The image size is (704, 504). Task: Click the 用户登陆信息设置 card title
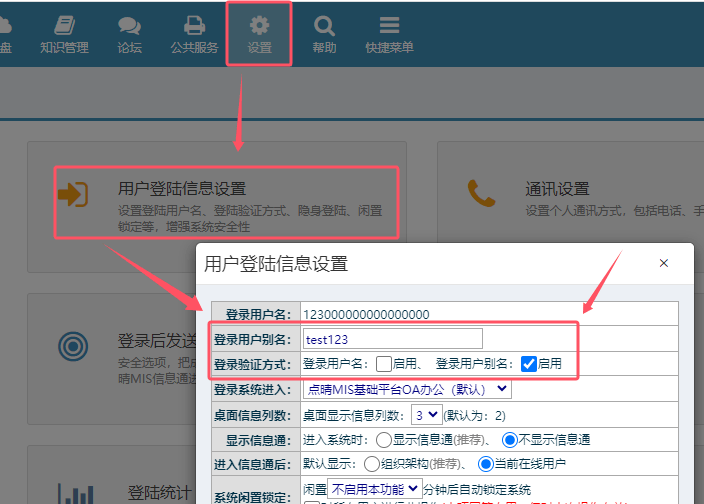point(181,188)
